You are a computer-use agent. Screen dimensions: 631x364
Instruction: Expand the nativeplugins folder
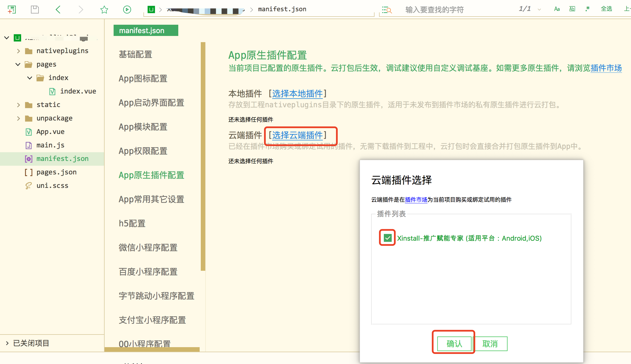tap(18, 51)
